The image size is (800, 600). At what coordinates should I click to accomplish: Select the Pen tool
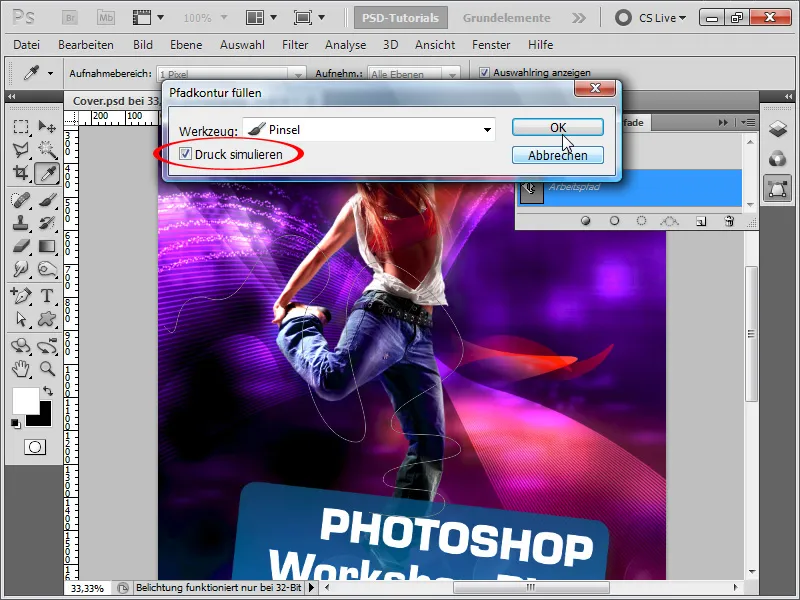pyautogui.click(x=21, y=295)
